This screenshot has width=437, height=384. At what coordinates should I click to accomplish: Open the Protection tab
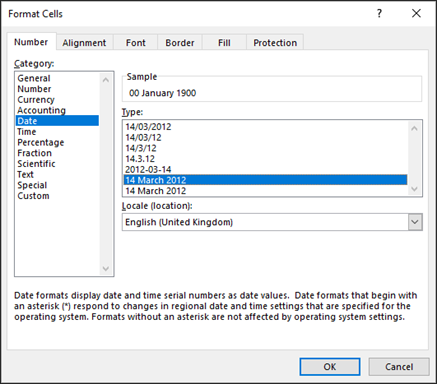275,43
